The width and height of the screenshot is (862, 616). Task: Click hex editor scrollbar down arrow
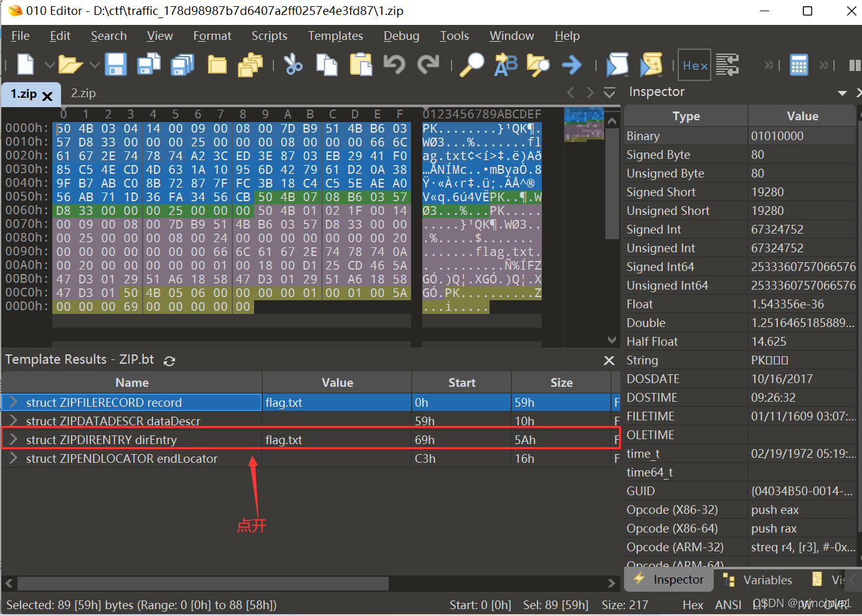click(612, 340)
